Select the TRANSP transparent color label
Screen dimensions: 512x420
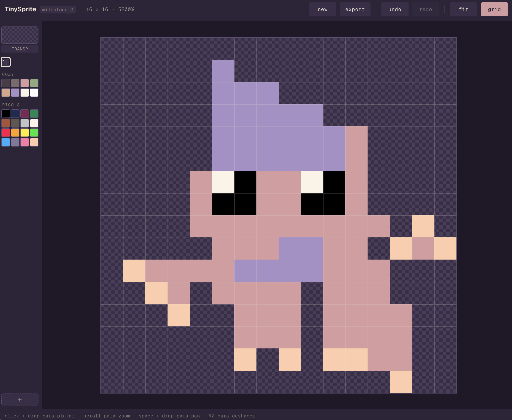20,49
